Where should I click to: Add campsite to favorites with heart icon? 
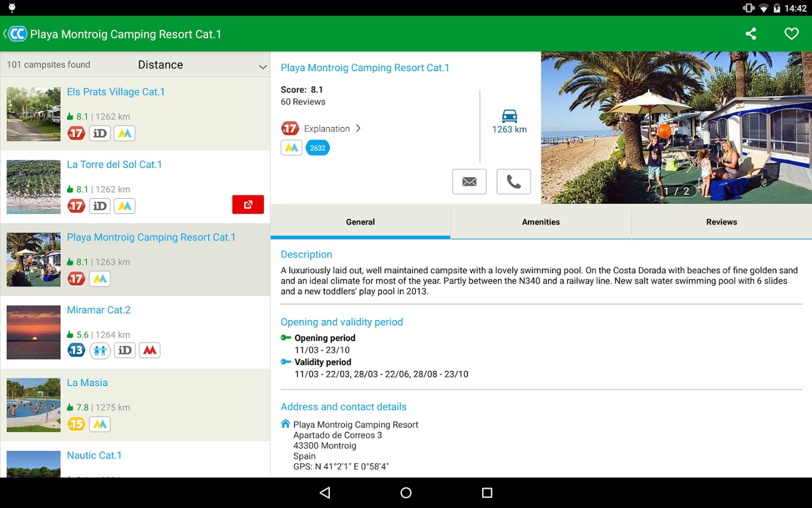[792, 34]
